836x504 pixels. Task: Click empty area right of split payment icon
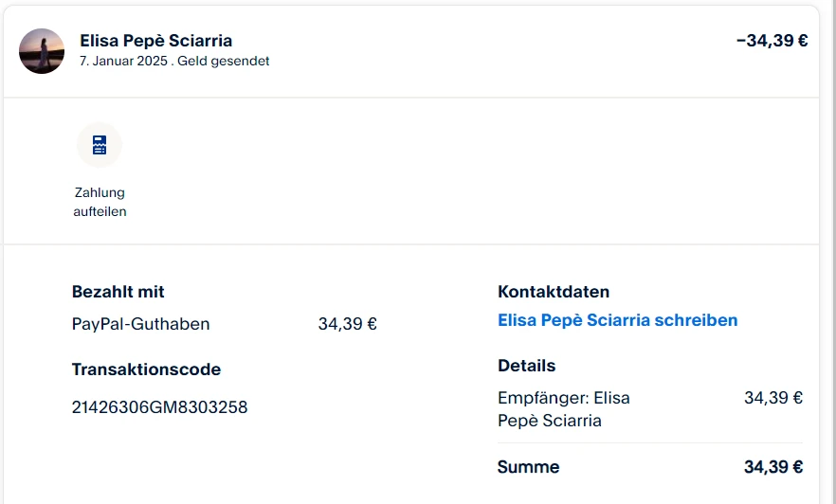coord(474,171)
